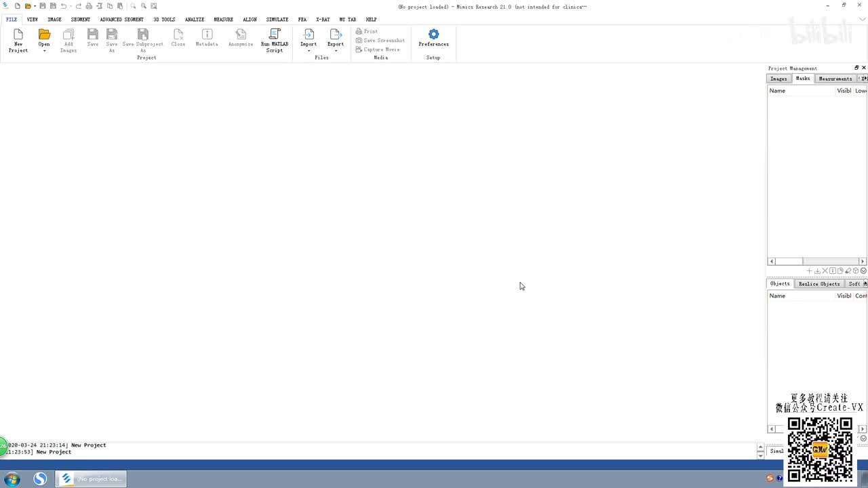Open the 3D TOOLS ribbon tab
This screenshot has height=488, width=868.
[x=164, y=20]
